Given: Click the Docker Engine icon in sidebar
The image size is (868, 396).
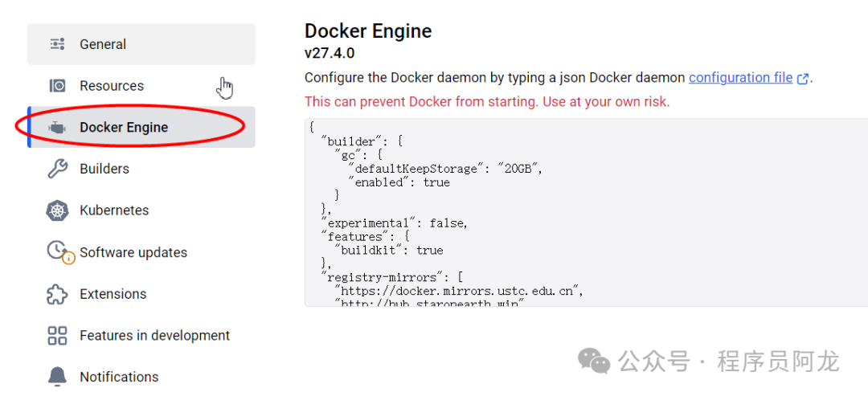Looking at the screenshot, I should coord(57,128).
